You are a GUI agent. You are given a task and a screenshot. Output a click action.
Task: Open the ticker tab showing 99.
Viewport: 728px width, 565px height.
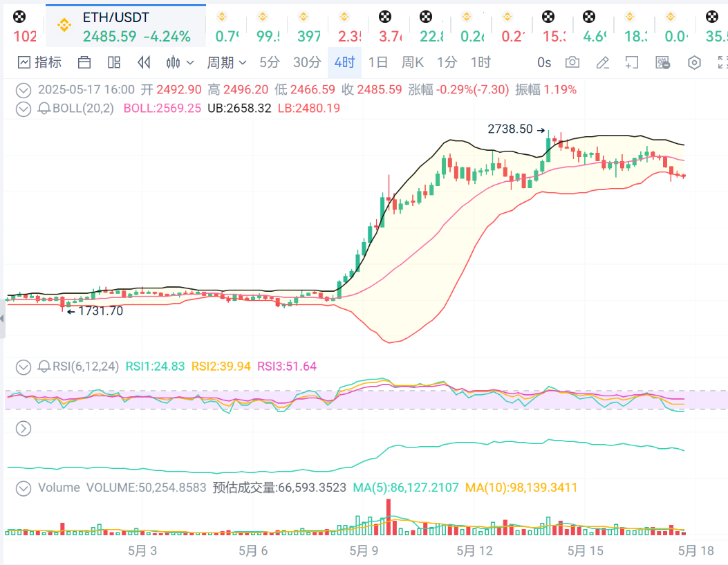coord(268,26)
